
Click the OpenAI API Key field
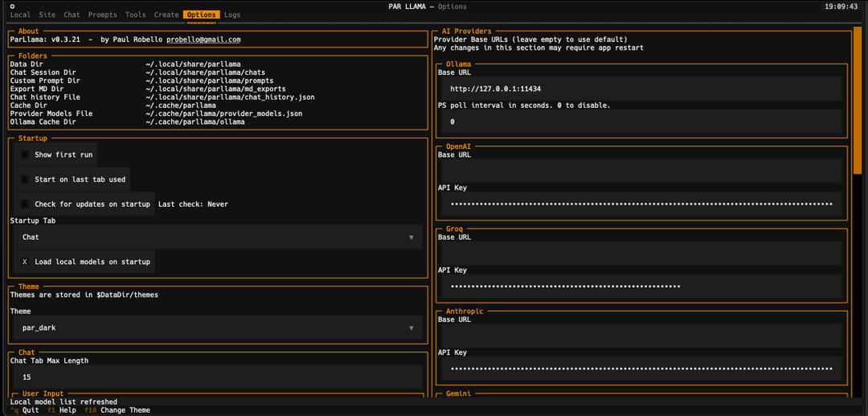pos(641,204)
